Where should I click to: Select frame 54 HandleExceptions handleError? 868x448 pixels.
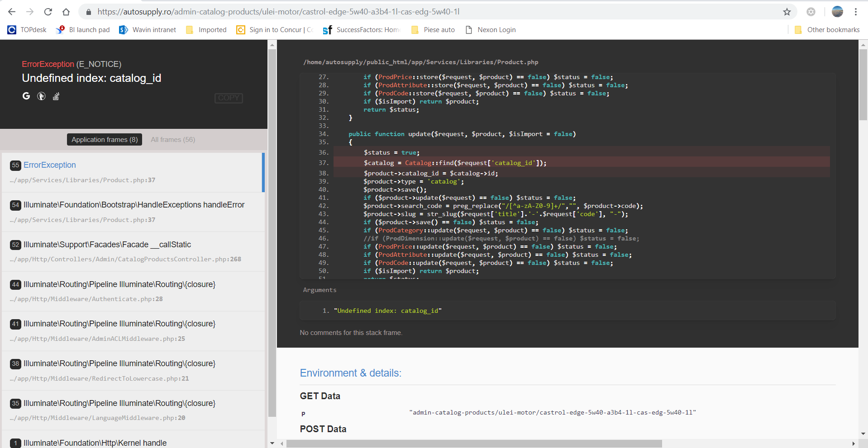[x=133, y=212]
